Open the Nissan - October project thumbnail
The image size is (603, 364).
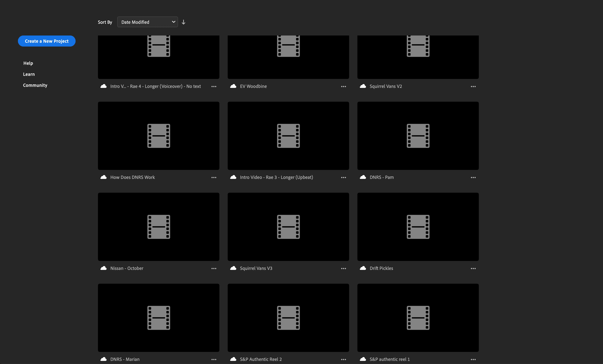click(x=159, y=227)
